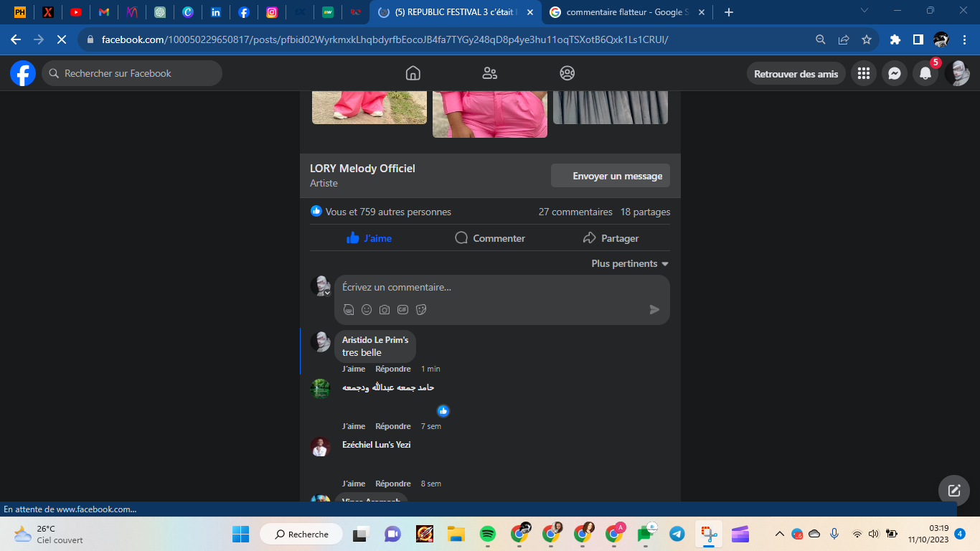This screenshot has width=980, height=551.
Task: Open the 27 commentaires link
Action: click(x=575, y=212)
